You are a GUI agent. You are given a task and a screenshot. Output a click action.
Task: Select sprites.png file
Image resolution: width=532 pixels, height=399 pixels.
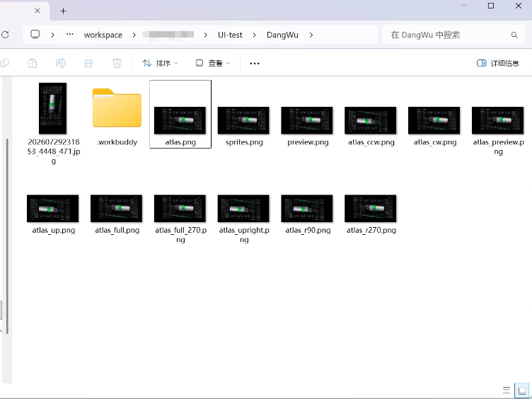coord(243,126)
